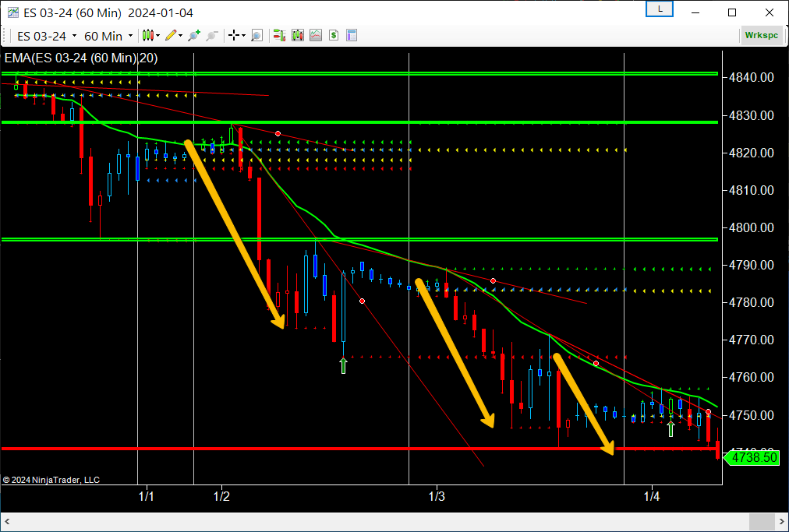Viewport: 789px width, 532px height.
Task: Click the 1/4 date label on time axis
Action: tap(652, 497)
